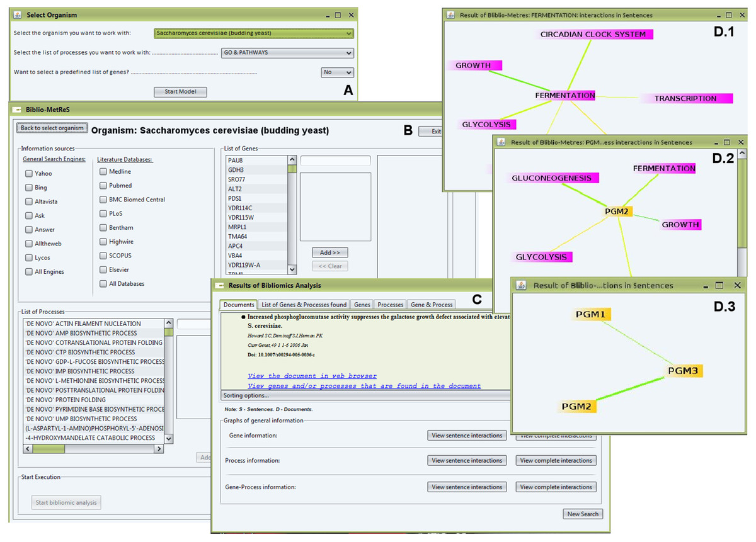Enable the Bing search engine checkbox
Screen dimensions: 756x542
pyautogui.click(x=29, y=188)
